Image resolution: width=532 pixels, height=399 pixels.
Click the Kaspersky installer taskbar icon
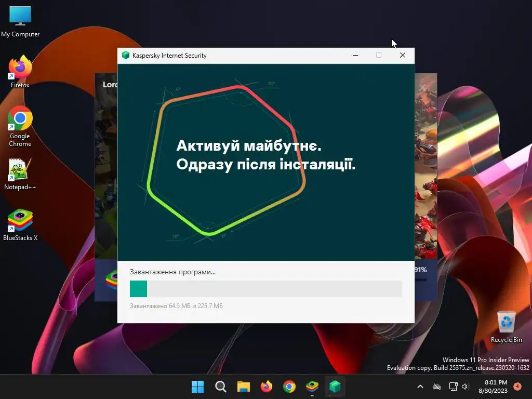click(335, 387)
